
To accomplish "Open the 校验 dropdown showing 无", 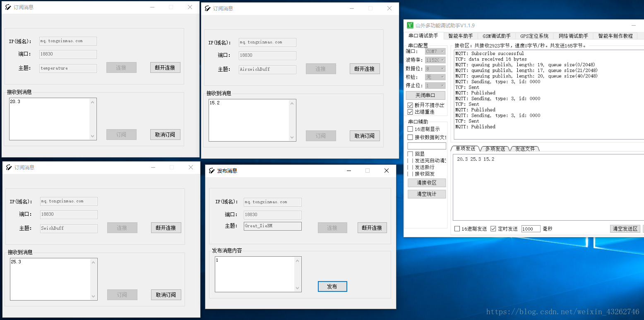I will click(x=435, y=77).
